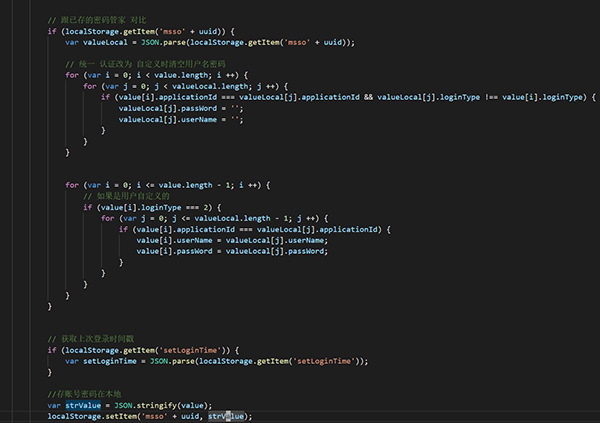600x423 pixels.
Task: Click 'loginType !== value[i].loginType' condition
Action: click(513, 97)
